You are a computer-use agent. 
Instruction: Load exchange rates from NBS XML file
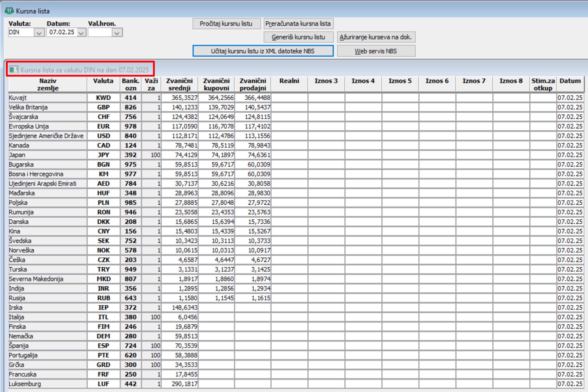pyautogui.click(x=263, y=51)
